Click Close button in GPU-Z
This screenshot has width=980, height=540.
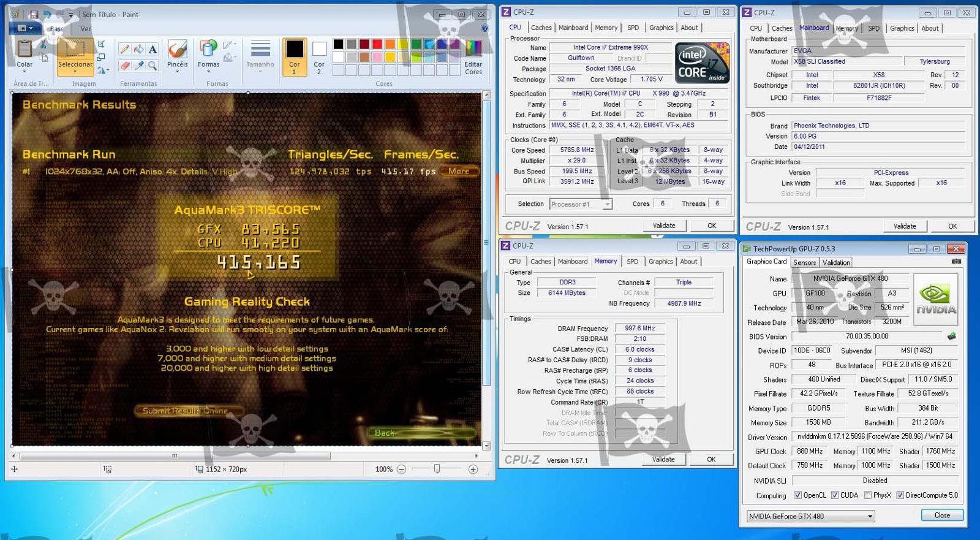click(942, 515)
